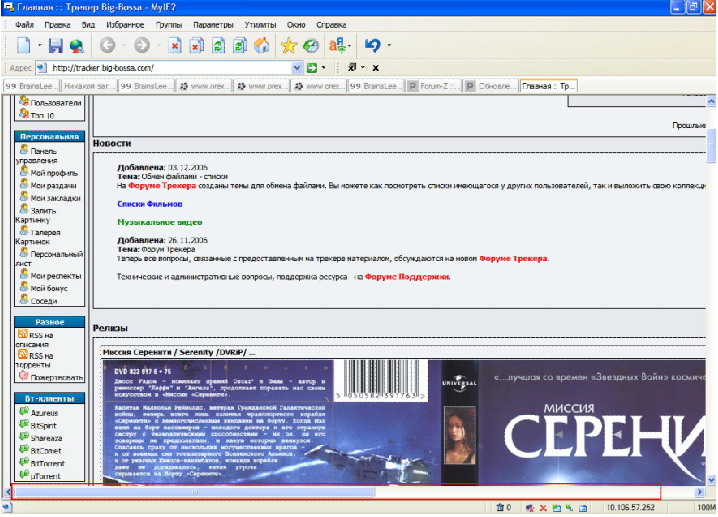Open the History clock icon
Screen dimensions: 718x517
point(311,45)
